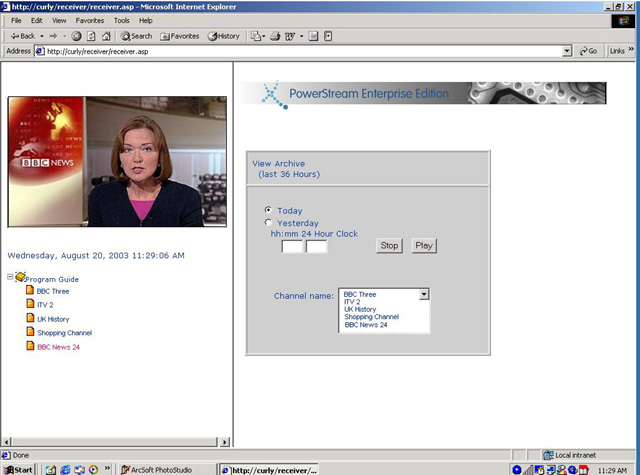
Task: Open the Tools menu
Action: coord(121,20)
